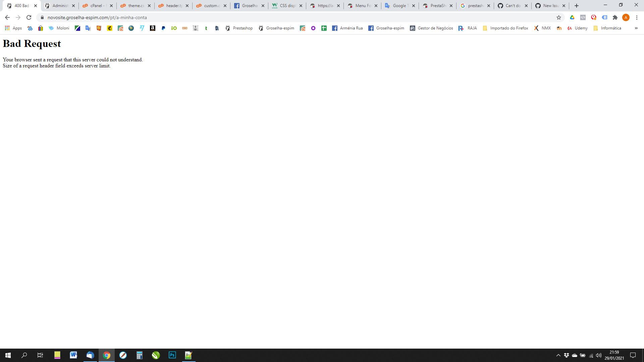Go back to the previous page
Image resolution: width=644 pixels, height=362 pixels.
[7, 17]
